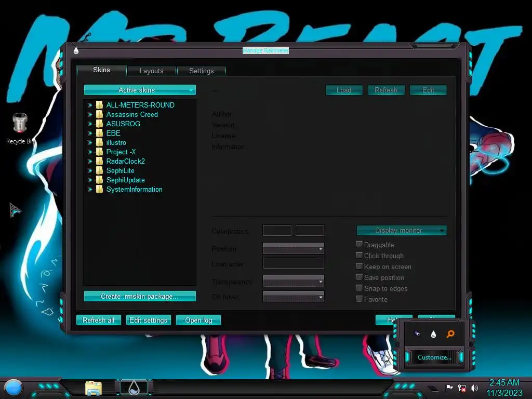Select the "Assassins Creed" skin name
The height and width of the screenshot is (399, 532).
132,114
